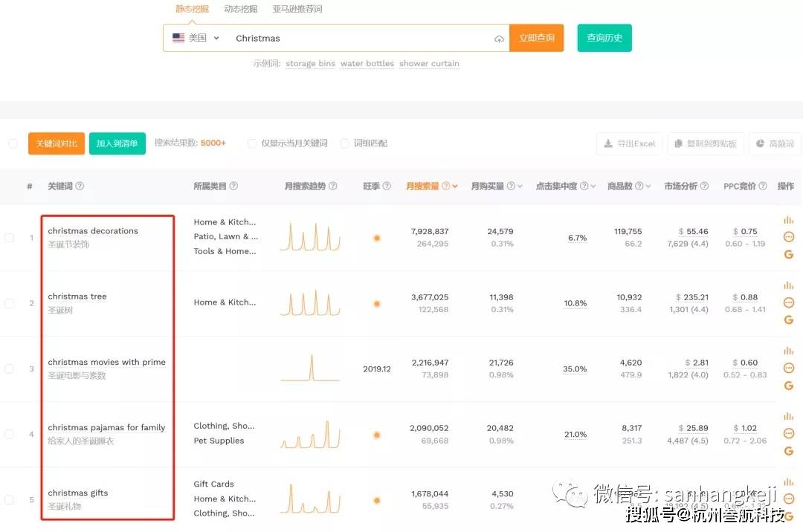Viewport: 803px width, 532px height.
Task: Switch to 亚马逊推荐词 tab
Action: point(297,9)
